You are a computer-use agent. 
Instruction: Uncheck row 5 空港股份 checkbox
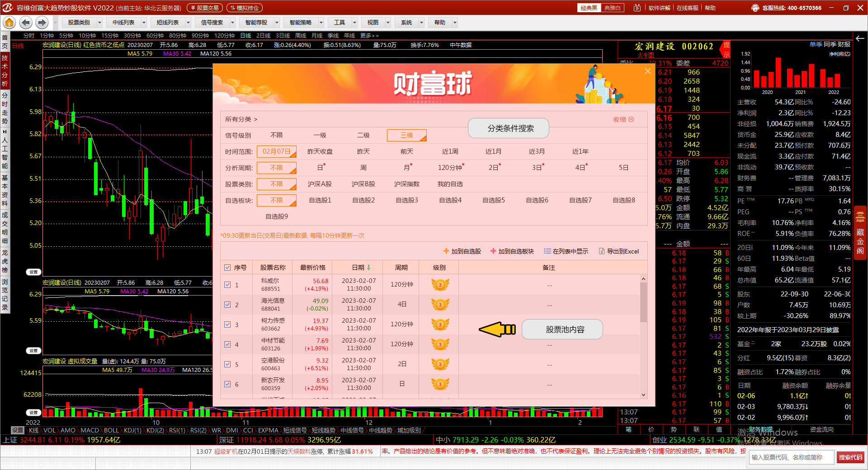227,364
